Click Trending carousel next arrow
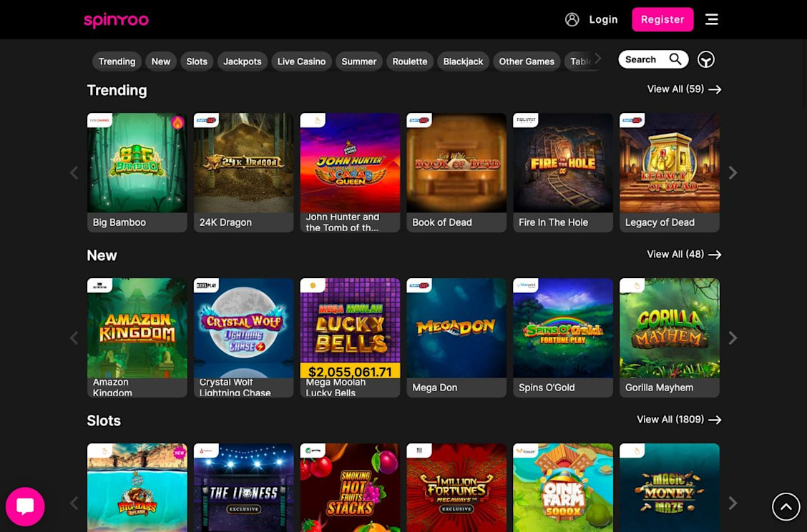 (733, 172)
